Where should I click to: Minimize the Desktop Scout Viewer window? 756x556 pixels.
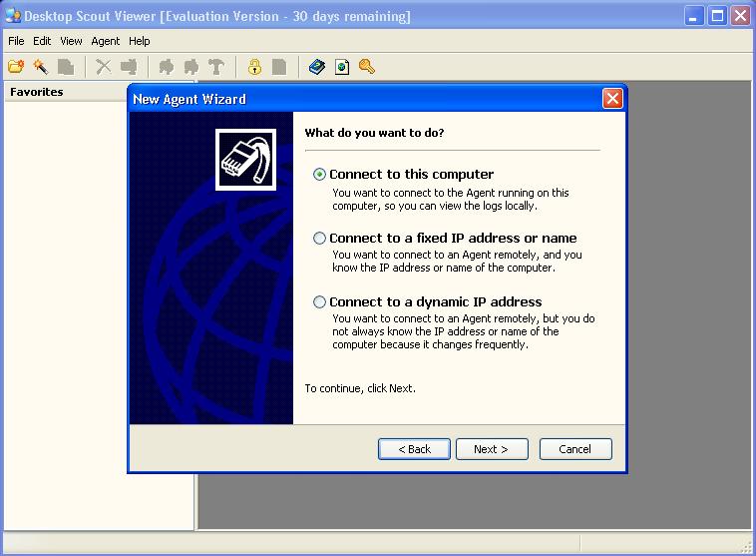tap(694, 16)
